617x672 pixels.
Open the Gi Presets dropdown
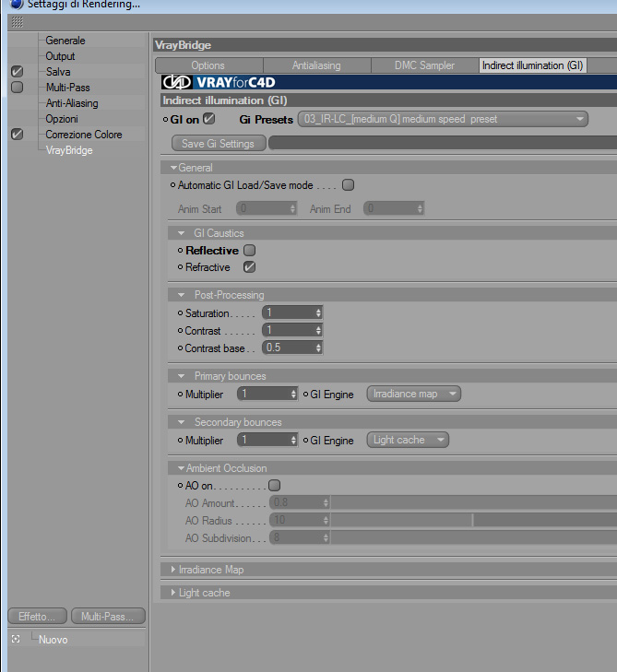click(443, 119)
